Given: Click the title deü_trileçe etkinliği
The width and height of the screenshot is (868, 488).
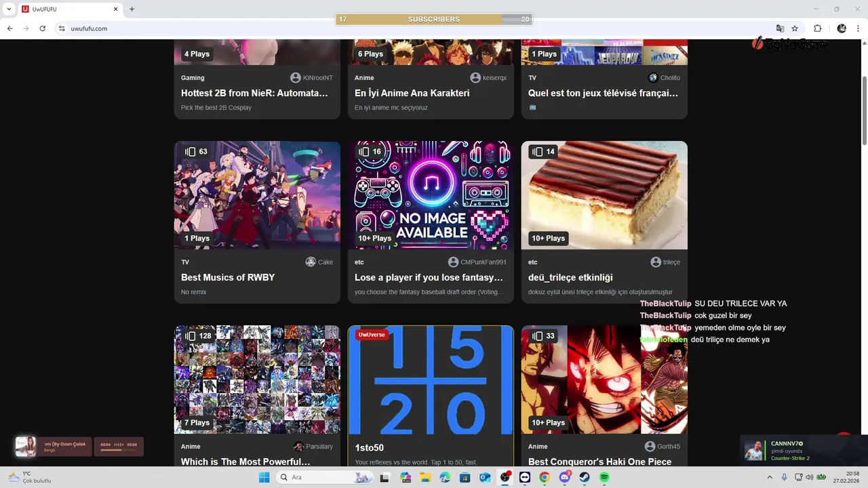Looking at the screenshot, I should [x=570, y=277].
